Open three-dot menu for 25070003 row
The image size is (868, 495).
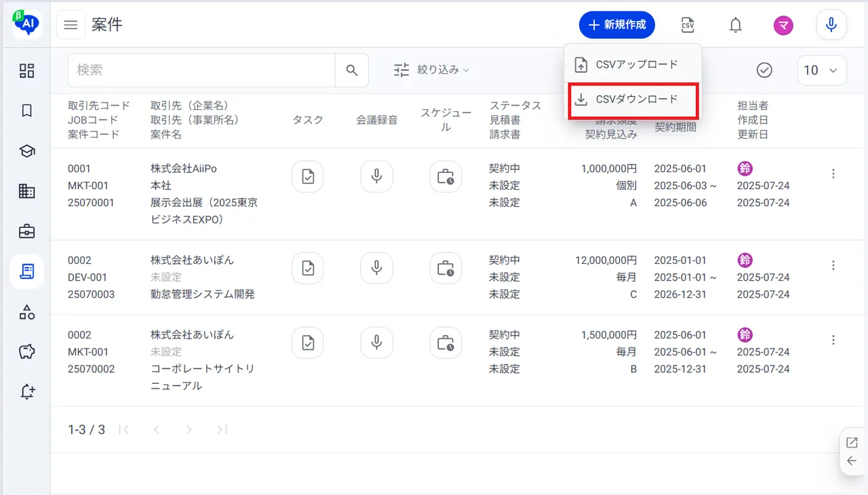point(833,265)
